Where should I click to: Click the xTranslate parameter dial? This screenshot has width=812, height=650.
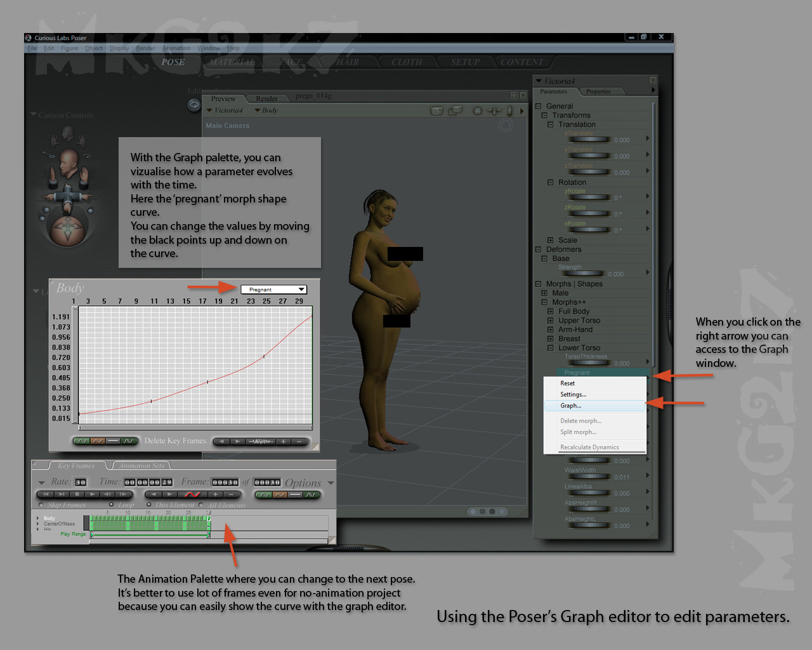tap(589, 140)
